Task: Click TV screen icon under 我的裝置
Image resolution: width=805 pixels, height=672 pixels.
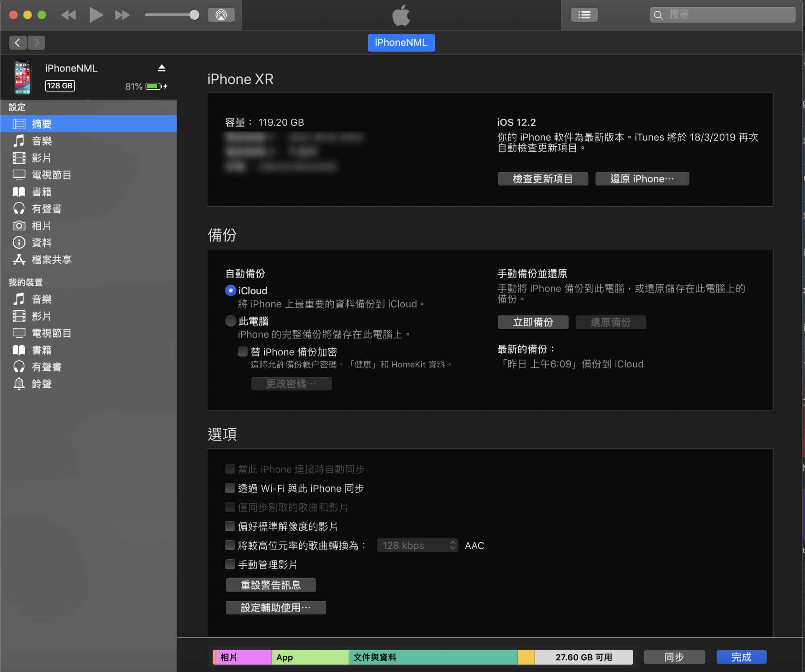Action: tap(19, 333)
